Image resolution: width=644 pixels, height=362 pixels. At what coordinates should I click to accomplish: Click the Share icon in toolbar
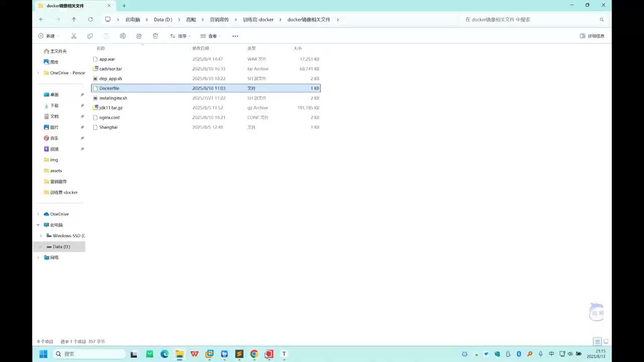[x=139, y=36]
